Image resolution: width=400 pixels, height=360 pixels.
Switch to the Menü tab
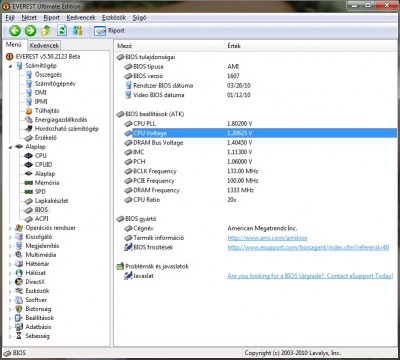[x=14, y=45]
